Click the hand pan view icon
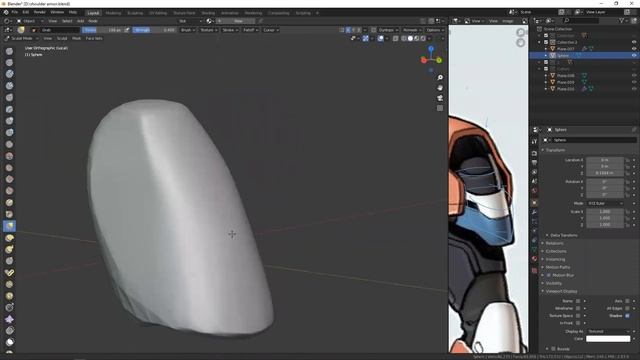This screenshot has width=640, height=360. pos(440,88)
